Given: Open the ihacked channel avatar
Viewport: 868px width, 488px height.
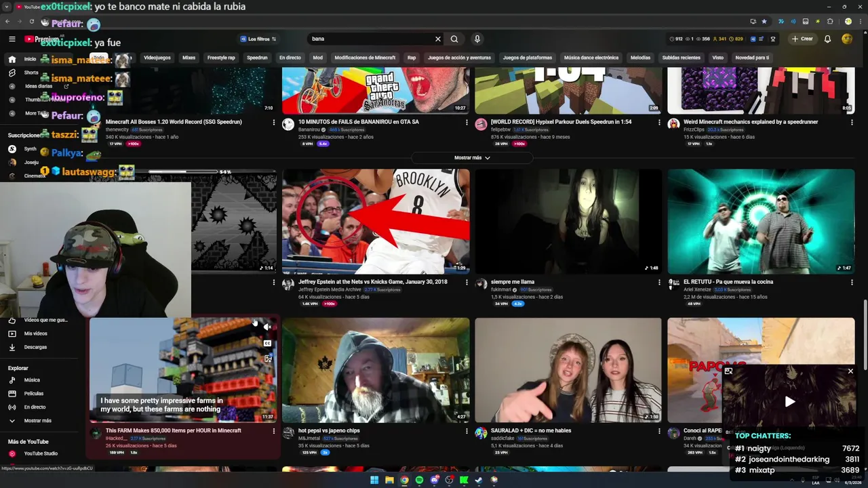Looking at the screenshot, I should point(96,433).
